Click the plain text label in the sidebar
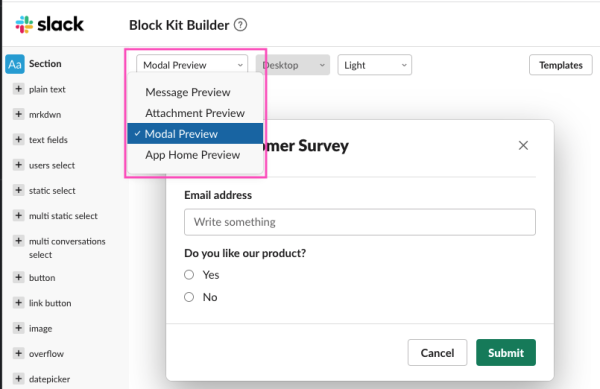 coord(47,89)
